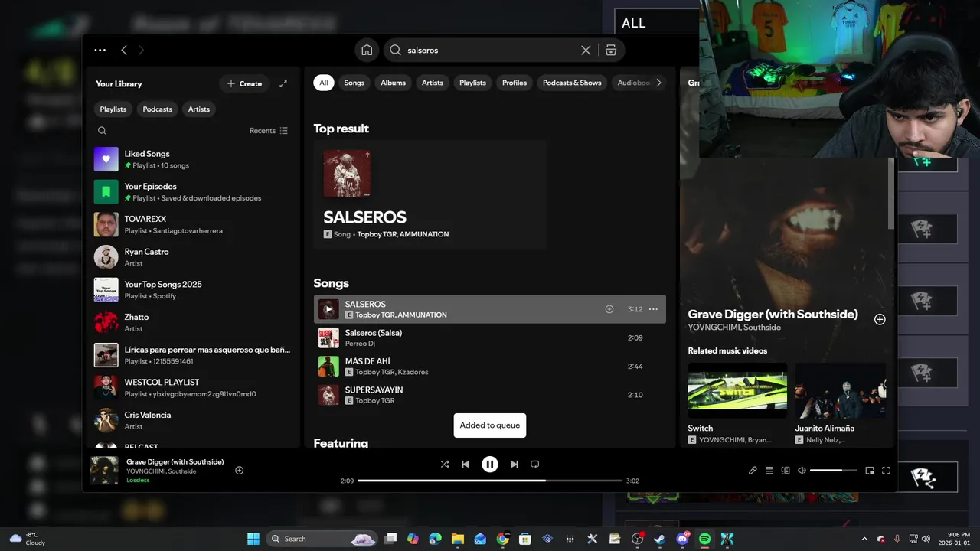Show Podcasts & Shows results

coord(572,83)
